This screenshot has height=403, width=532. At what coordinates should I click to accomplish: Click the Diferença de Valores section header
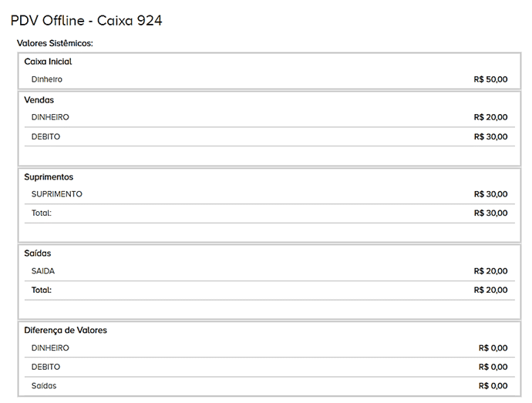66,331
